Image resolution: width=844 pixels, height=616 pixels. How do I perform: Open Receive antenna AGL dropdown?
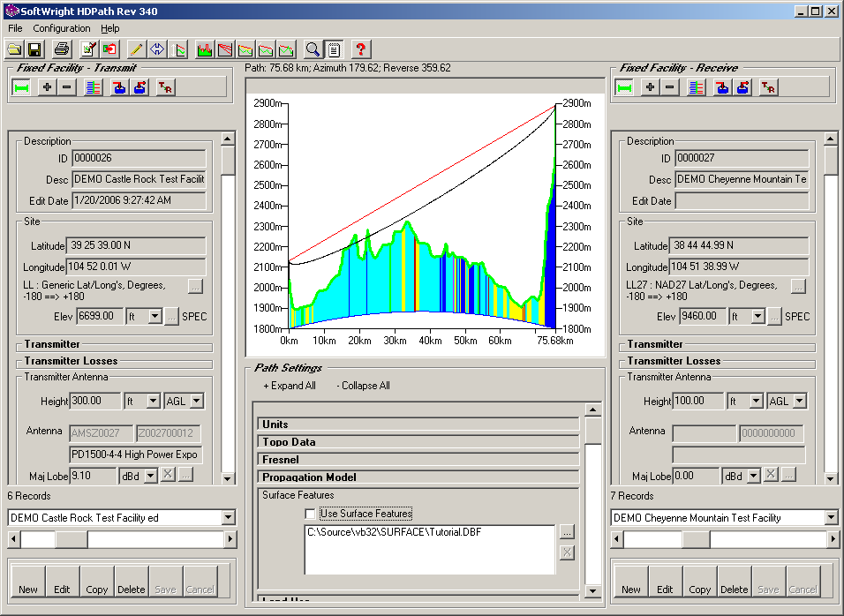pyautogui.click(x=800, y=401)
